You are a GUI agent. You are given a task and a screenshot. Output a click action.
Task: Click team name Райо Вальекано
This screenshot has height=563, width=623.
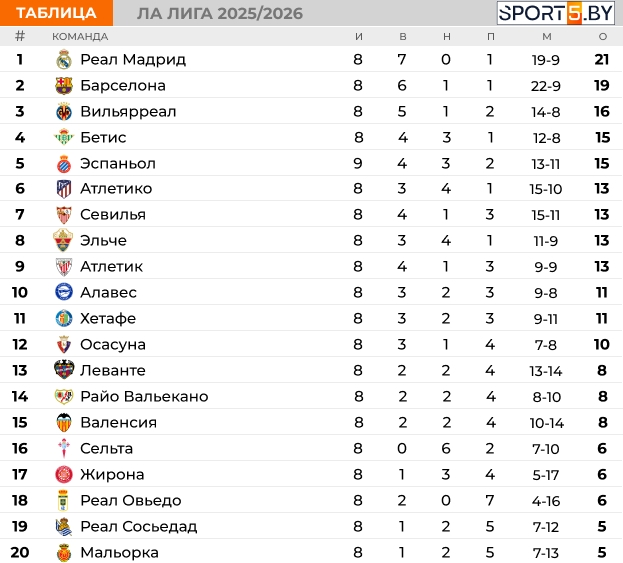click(144, 396)
